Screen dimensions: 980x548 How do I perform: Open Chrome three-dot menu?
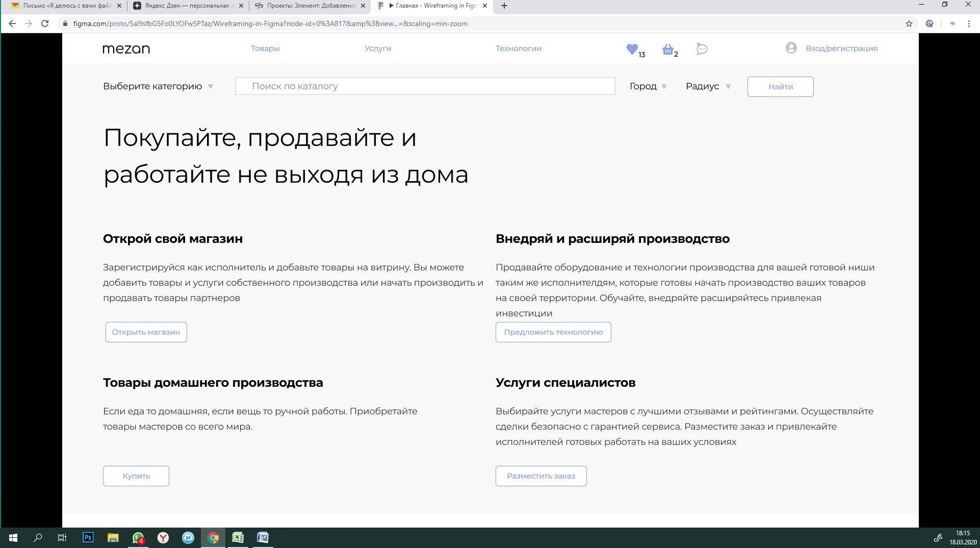pyautogui.click(x=969, y=23)
